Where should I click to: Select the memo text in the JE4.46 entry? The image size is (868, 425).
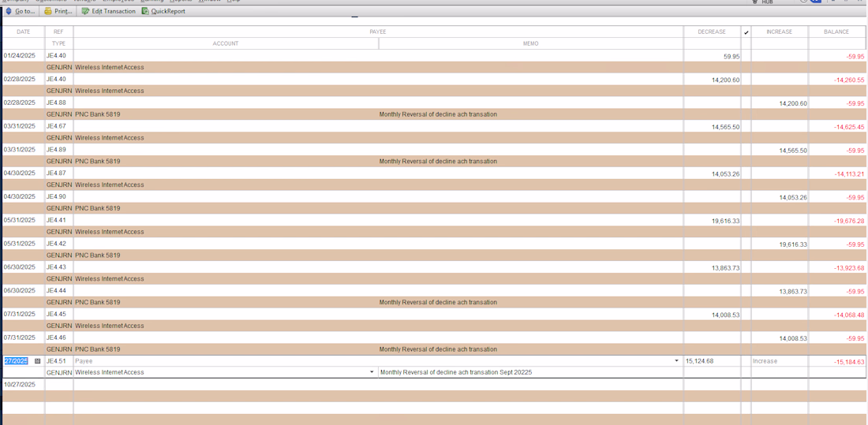coord(438,349)
